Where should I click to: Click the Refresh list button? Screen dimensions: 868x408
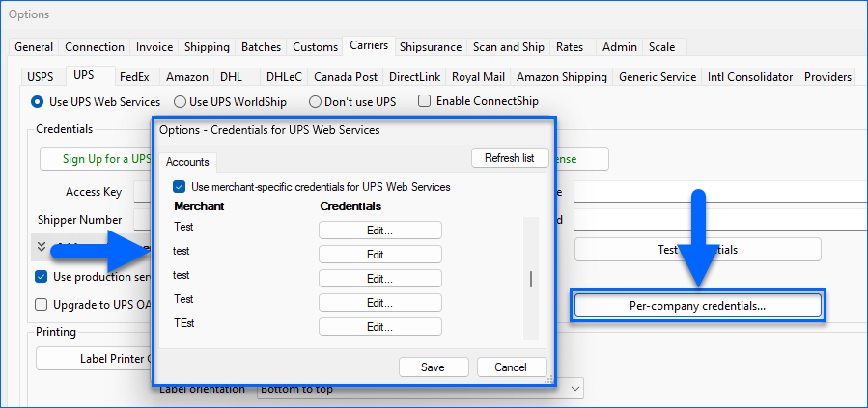(x=509, y=157)
